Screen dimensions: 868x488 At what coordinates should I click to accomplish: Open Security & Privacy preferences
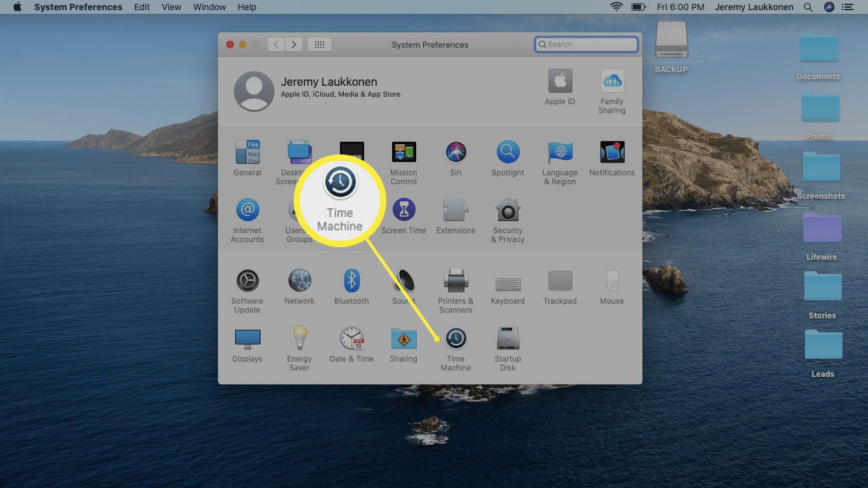(x=508, y=209)
